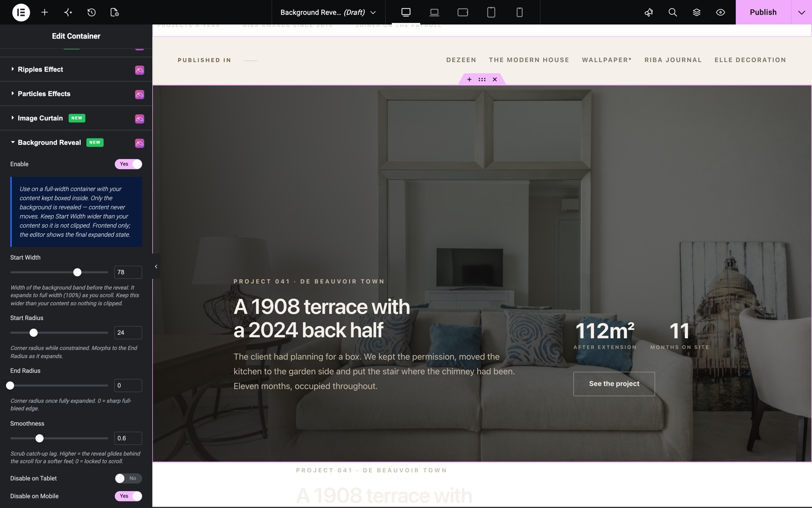Open the Add Element plus icon
The height and width of the screenshot is (508, 812).
[45, 12]
